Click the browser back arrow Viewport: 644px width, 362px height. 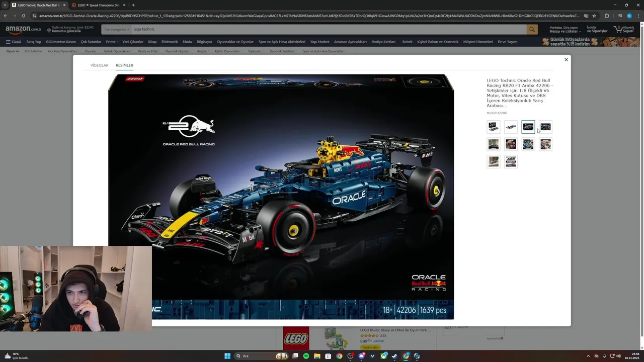click(6, 16)
